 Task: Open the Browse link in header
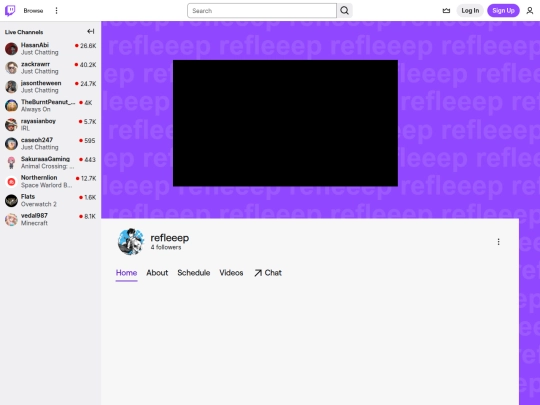[x=33, y=11]
